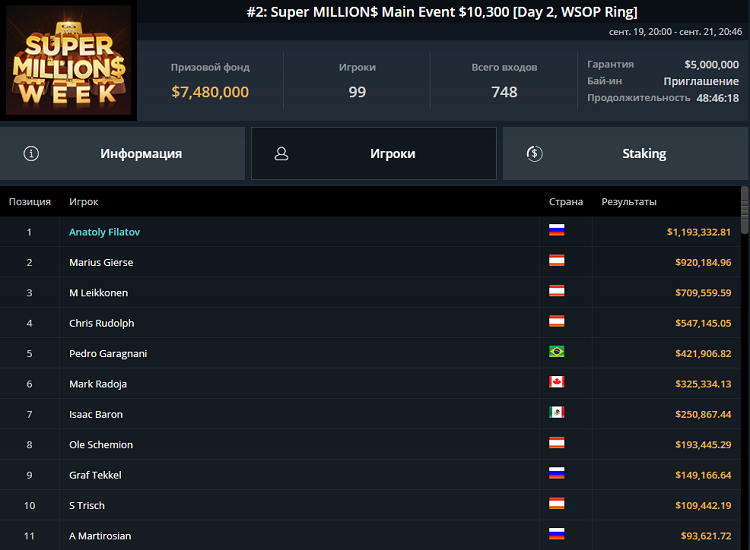The width and height of the screenshot is (750, 550).
Task: Sort by Позиция column header
Action: pyautogui.click(x=30, y=202)
